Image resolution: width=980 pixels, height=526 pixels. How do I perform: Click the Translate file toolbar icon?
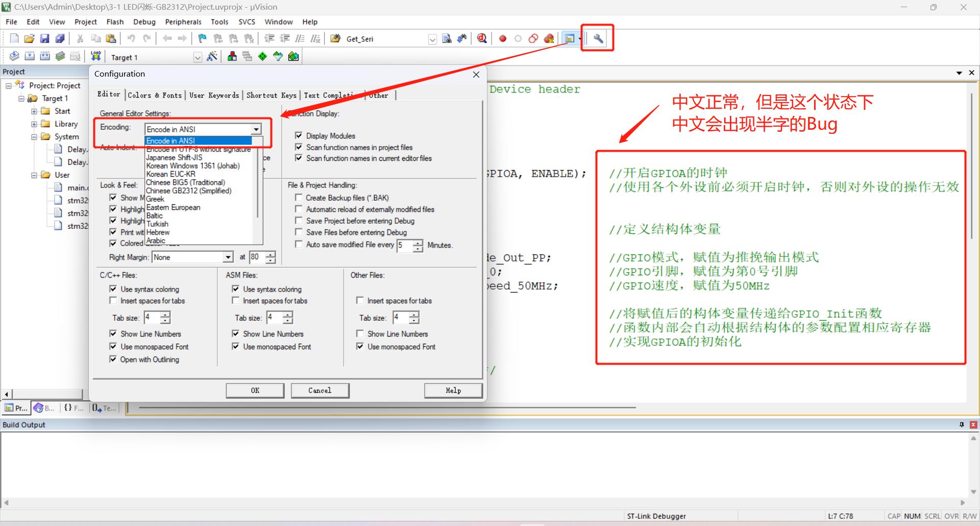click(x=14, y=56)
